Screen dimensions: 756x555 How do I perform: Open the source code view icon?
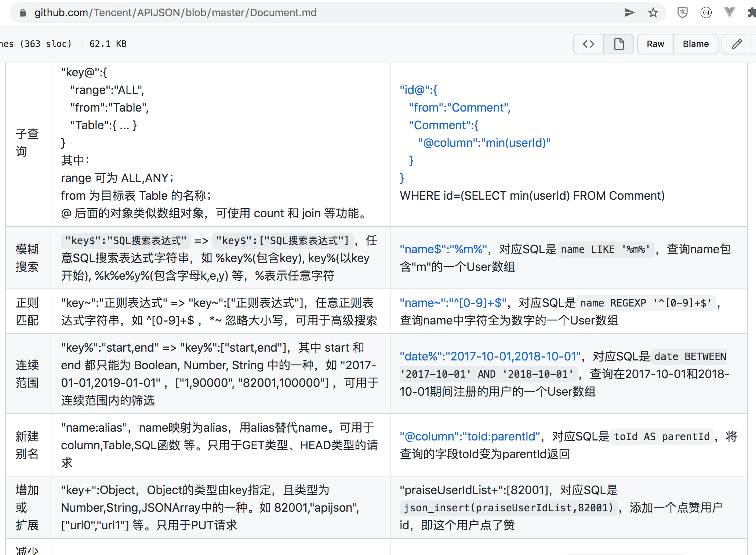pos(588,44)
